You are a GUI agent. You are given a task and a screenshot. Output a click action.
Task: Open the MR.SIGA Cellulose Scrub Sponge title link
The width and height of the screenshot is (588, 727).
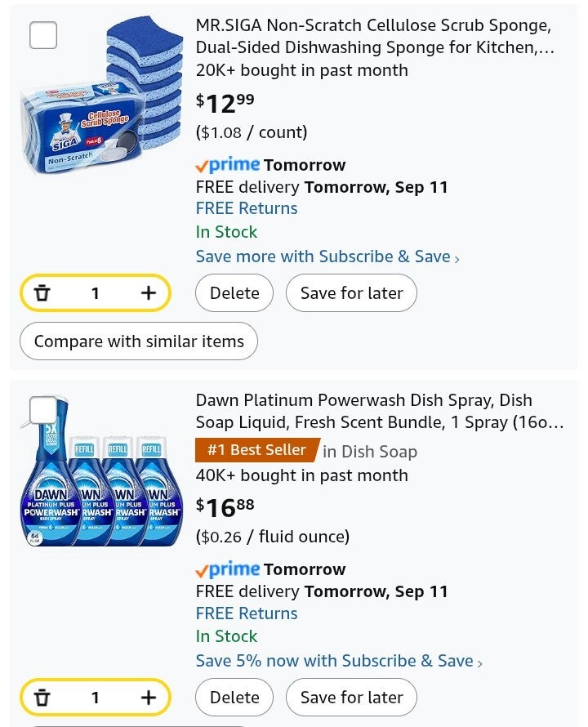pos(374,37)
